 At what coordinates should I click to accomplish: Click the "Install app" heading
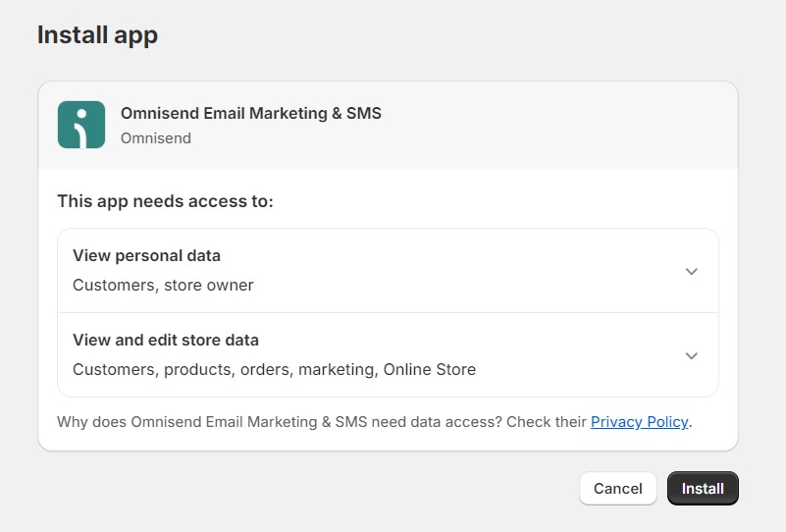click(97, 35)
